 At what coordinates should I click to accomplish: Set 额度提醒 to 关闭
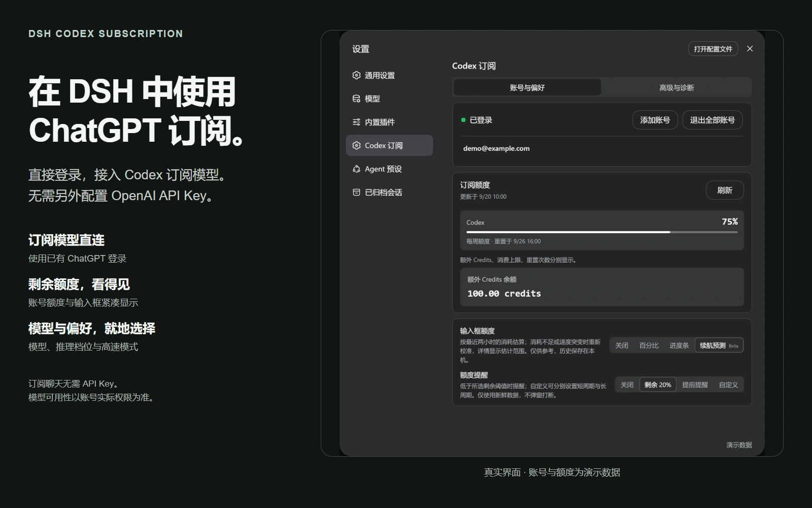pos(627,385)
